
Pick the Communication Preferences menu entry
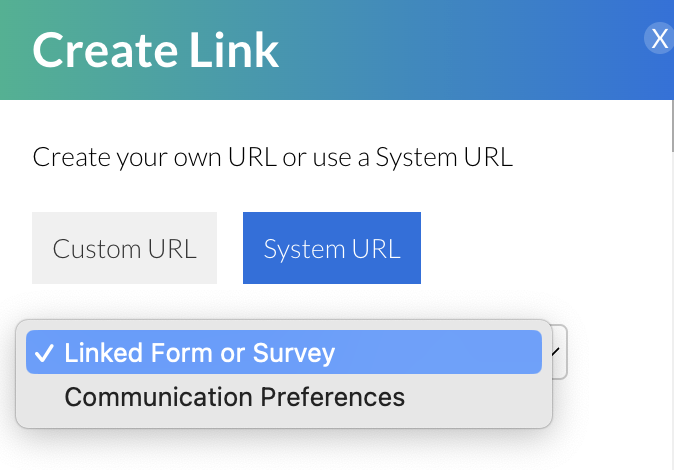coord(234,397)
